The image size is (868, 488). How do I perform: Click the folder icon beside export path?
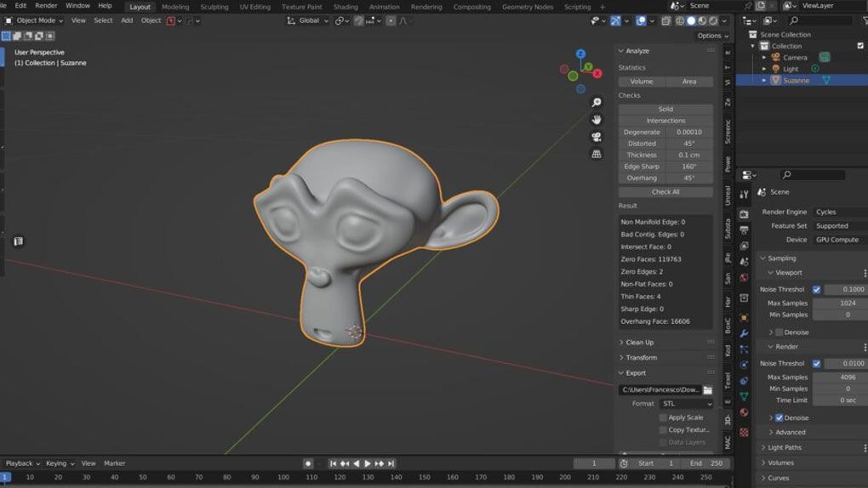(707, 390)
